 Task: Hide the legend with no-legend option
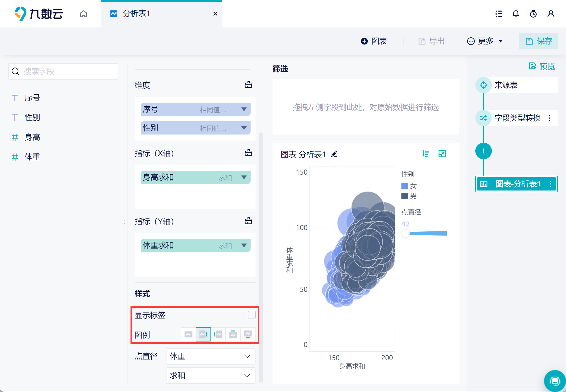[188, 334]
